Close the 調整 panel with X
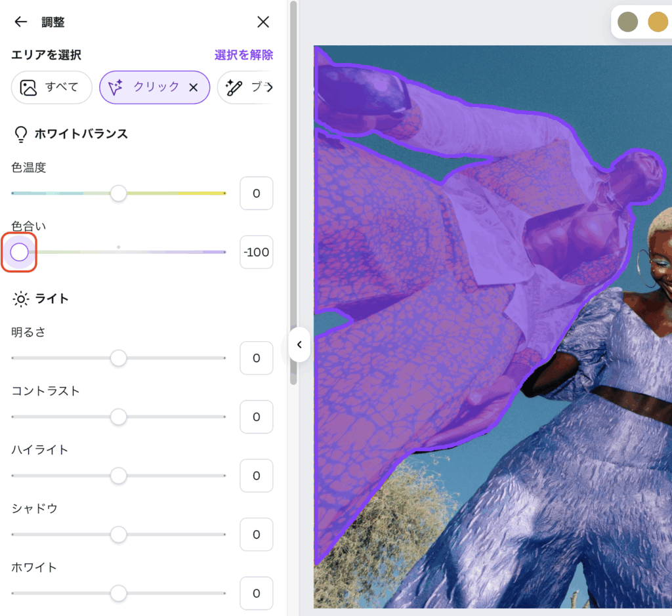672x616 pixels. point(263,22)
